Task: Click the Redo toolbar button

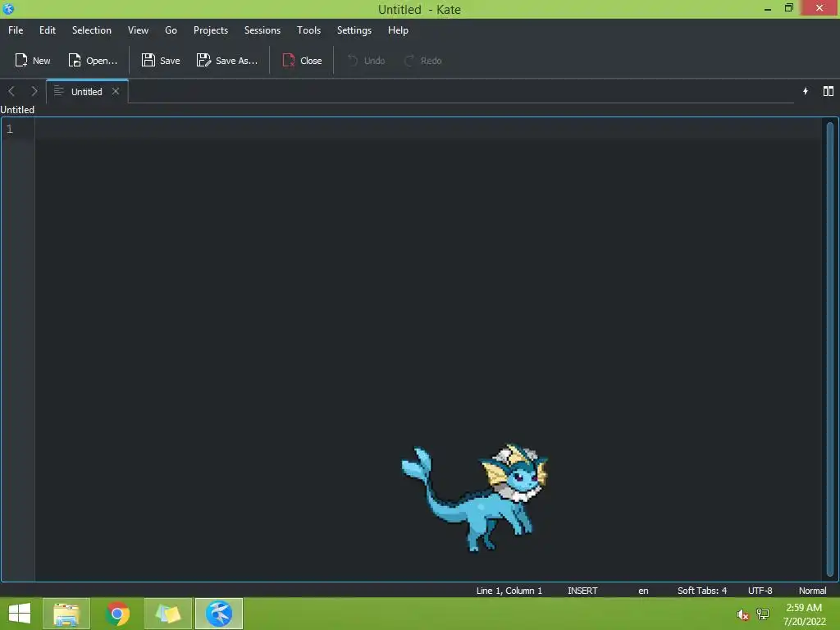Action: 422,61
